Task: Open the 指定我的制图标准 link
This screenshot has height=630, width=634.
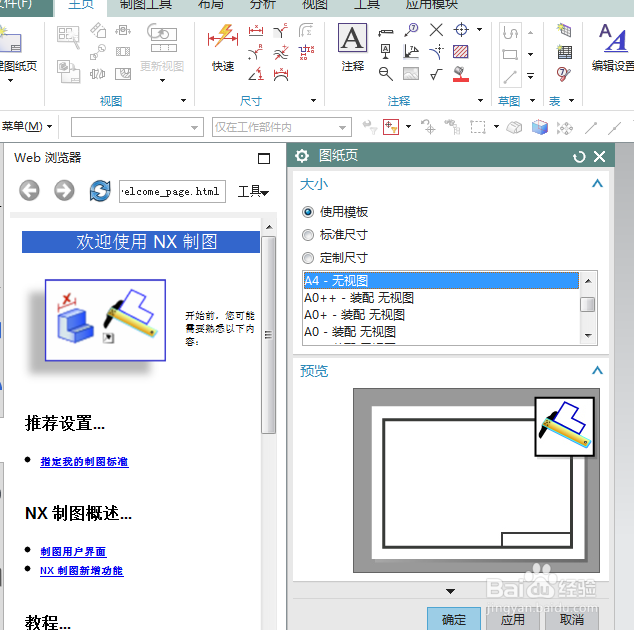Action: tap(84, 462)
